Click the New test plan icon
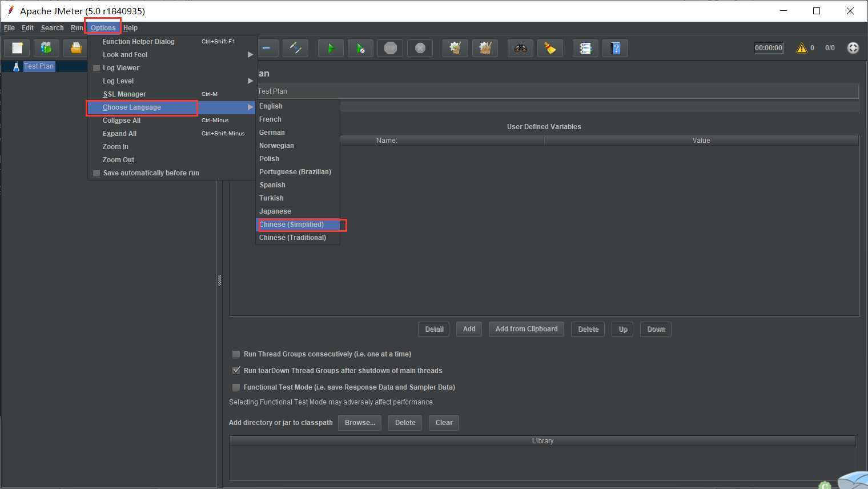 (17, 48)
